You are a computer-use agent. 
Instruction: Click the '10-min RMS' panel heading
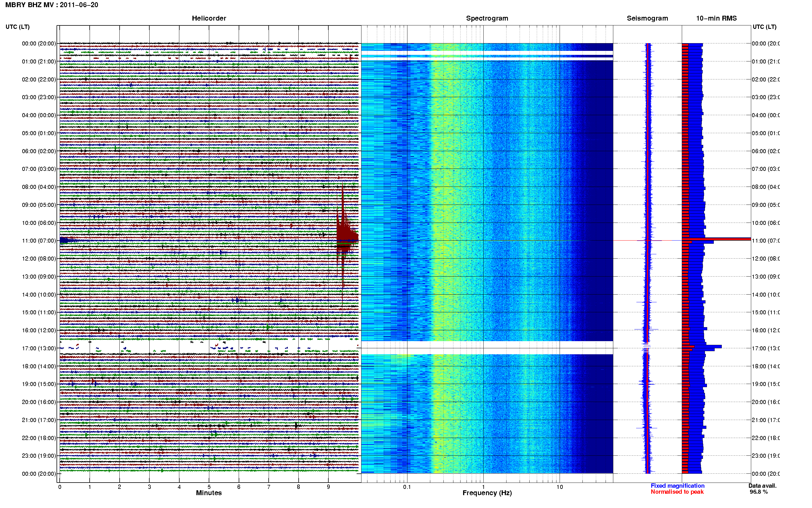click(716, 18)
